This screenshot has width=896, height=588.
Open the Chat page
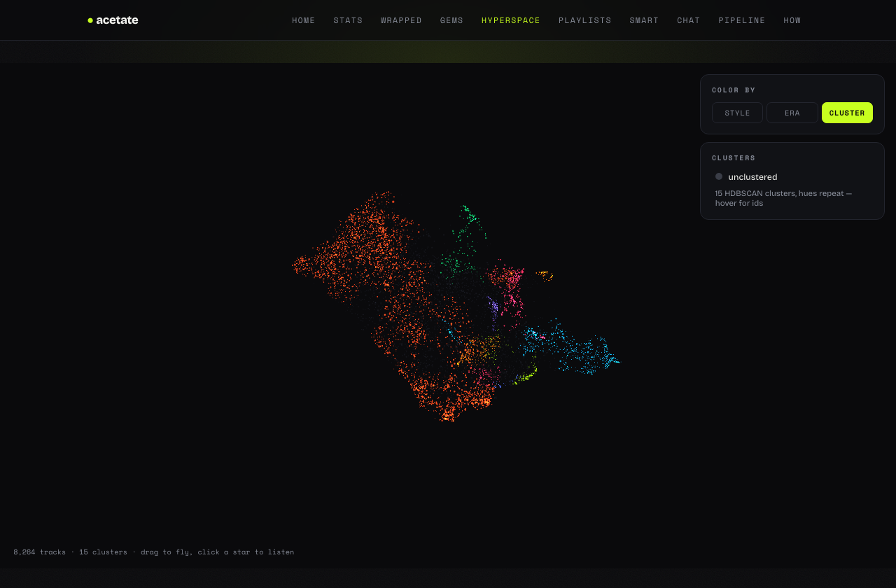pyautogui.click(x=689, y=20)
